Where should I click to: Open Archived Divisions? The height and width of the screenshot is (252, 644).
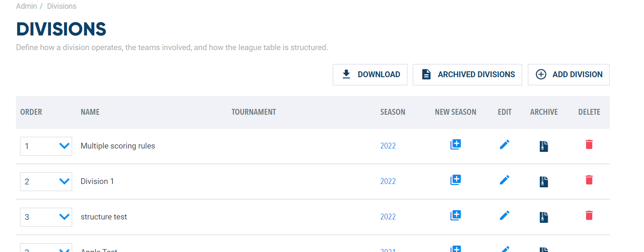pos(467,75)
